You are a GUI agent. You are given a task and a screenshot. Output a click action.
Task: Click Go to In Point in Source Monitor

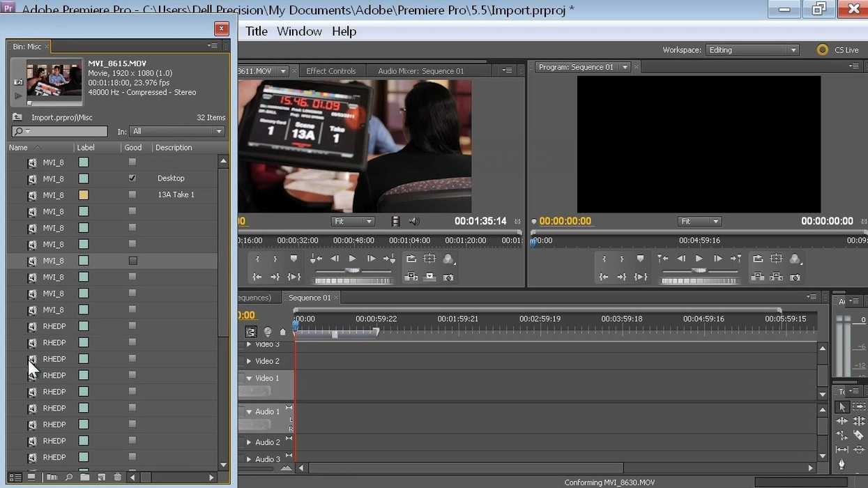(257, 277)
